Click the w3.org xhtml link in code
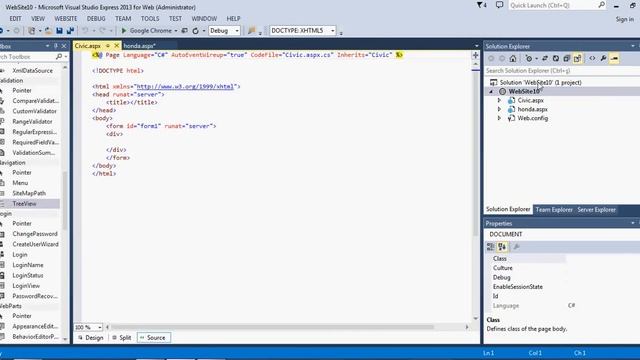 (x=186, y=87)
